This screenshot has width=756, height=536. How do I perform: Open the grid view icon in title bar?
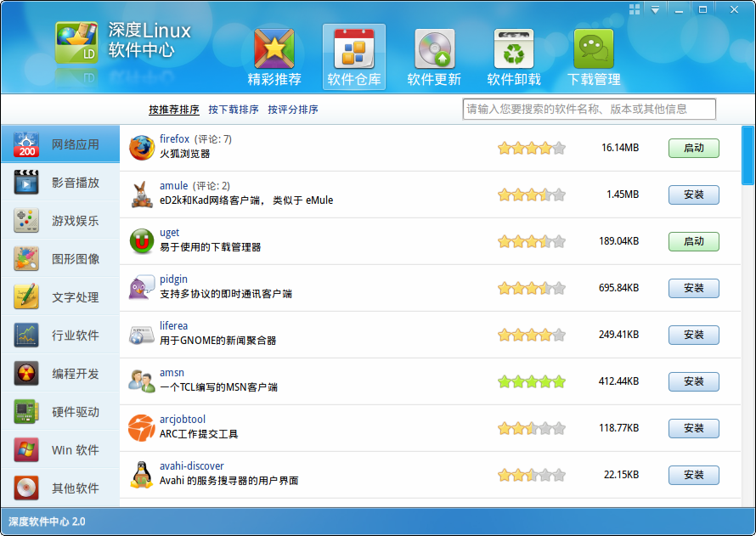(x=635, y=9)
